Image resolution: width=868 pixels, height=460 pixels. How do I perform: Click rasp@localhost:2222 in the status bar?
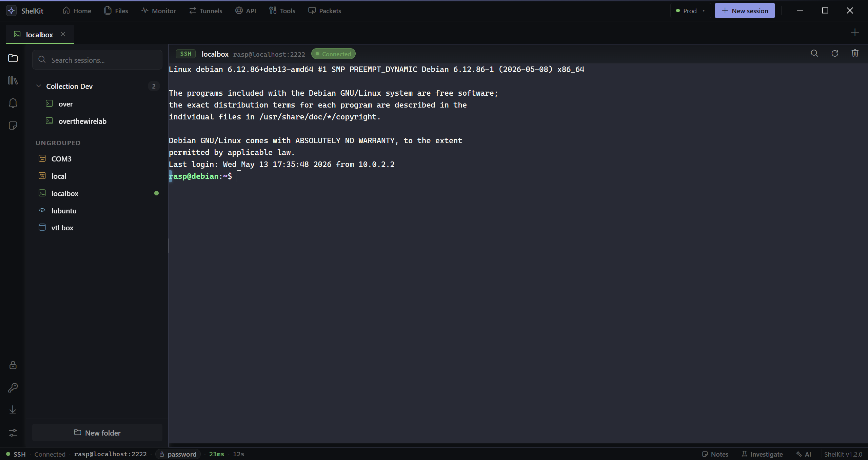click(110, 454)
